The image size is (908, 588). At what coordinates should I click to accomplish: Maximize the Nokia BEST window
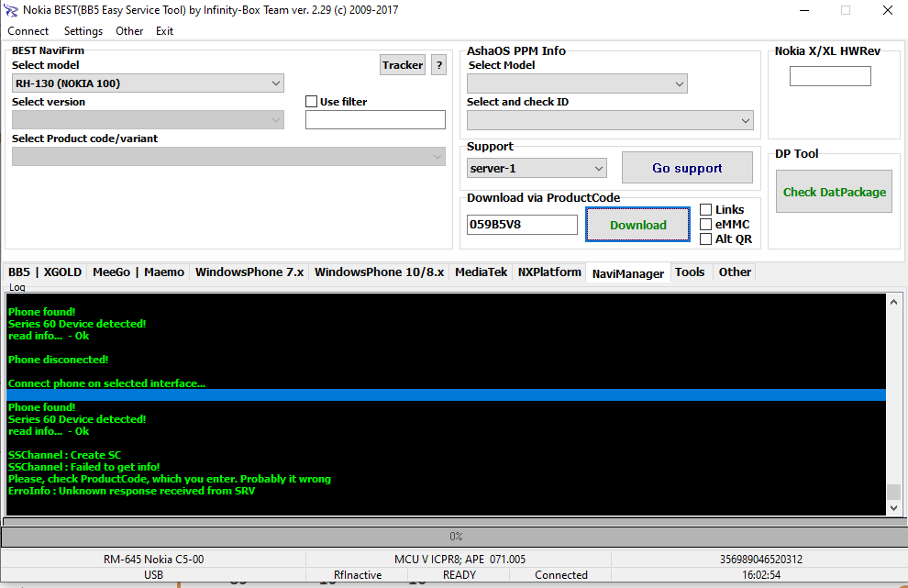point(846,10)
